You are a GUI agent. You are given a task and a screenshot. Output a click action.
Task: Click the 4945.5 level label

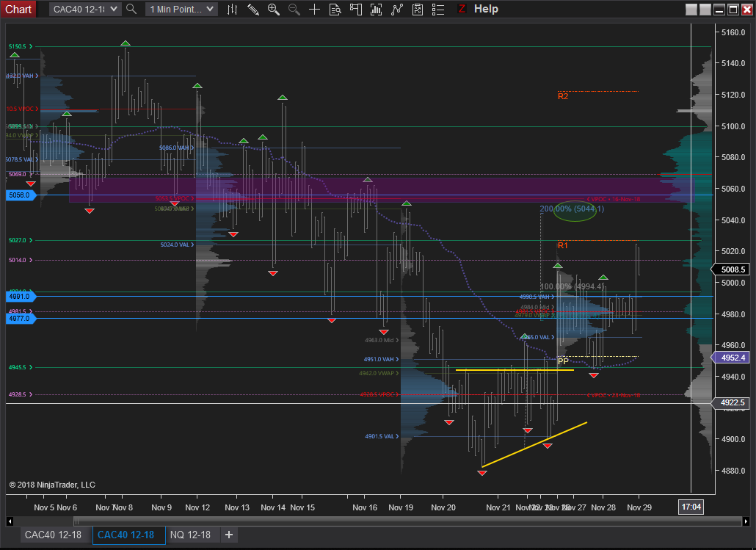(21, 367)
